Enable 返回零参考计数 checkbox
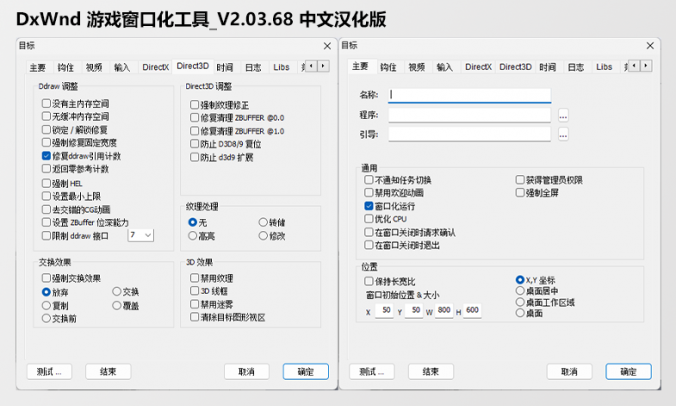676x406 pixels. click(46, 169)
